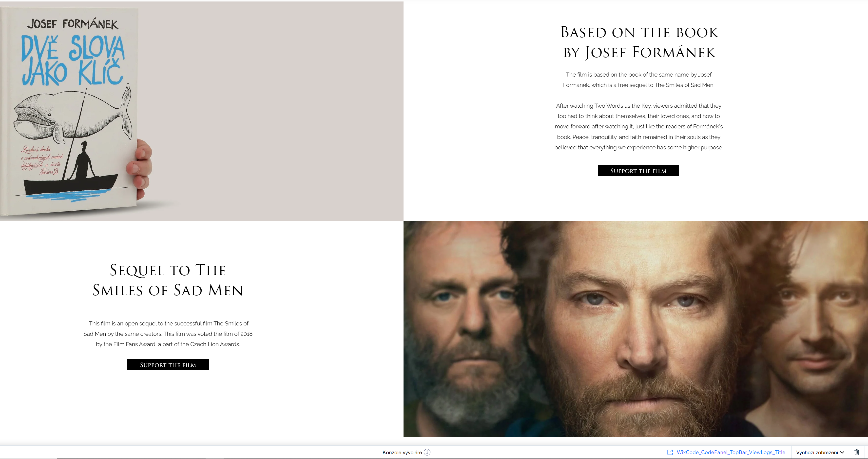This screenshot has width=868, height=459.
Task: Click paragraph starting After watching Two Words
Action: [x=638, y=126]
